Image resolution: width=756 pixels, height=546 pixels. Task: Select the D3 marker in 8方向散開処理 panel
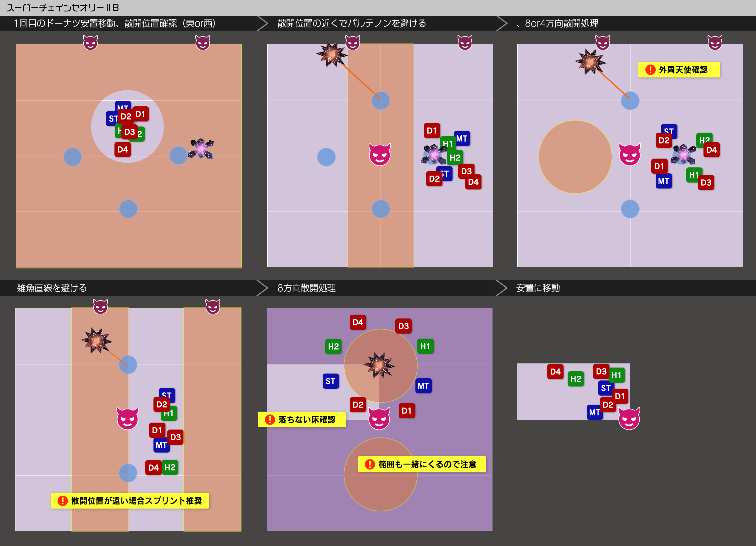click(403, 326)
